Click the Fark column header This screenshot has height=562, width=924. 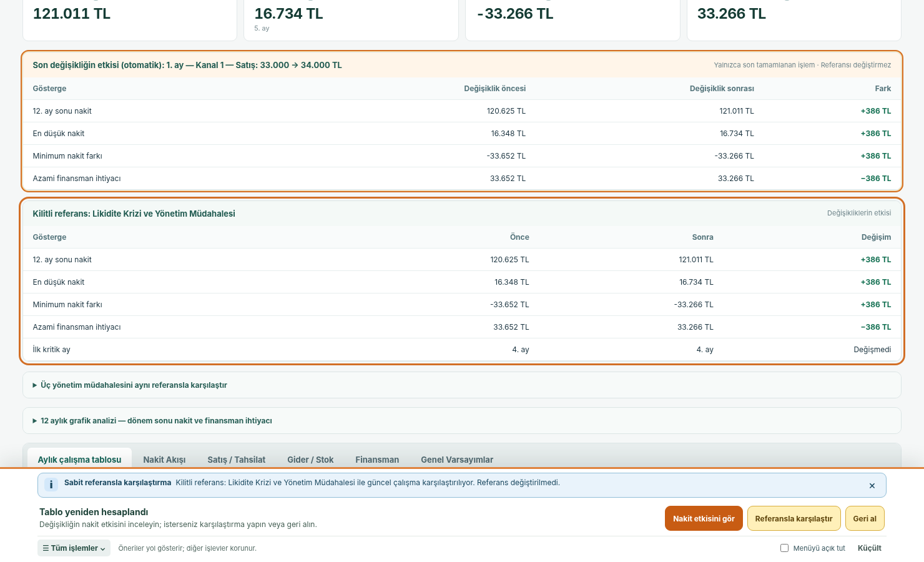click(x=883, y=89)
